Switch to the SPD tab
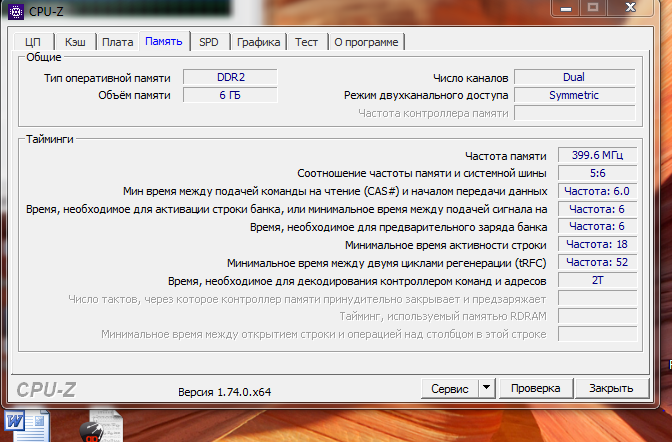 209,42
